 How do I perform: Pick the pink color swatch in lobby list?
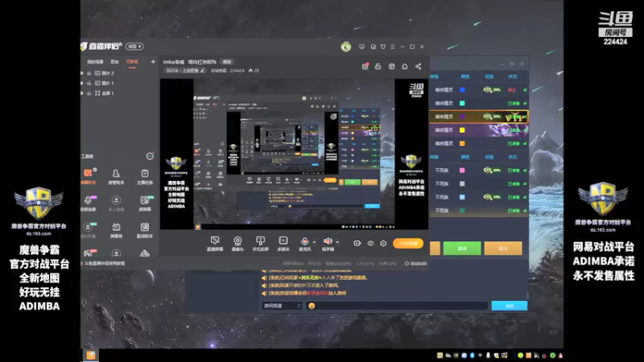tap(462, 171)
